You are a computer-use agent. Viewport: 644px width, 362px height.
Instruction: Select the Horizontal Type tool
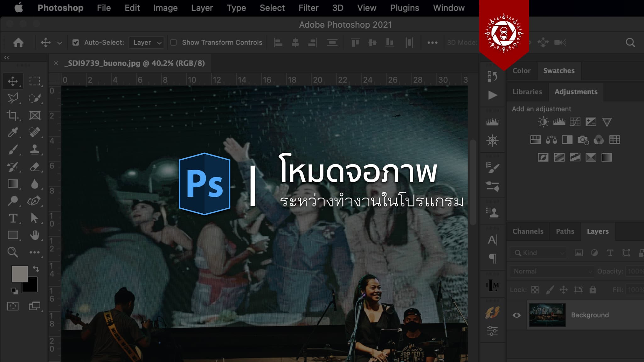pyautogui.click(x=13, y=218)
